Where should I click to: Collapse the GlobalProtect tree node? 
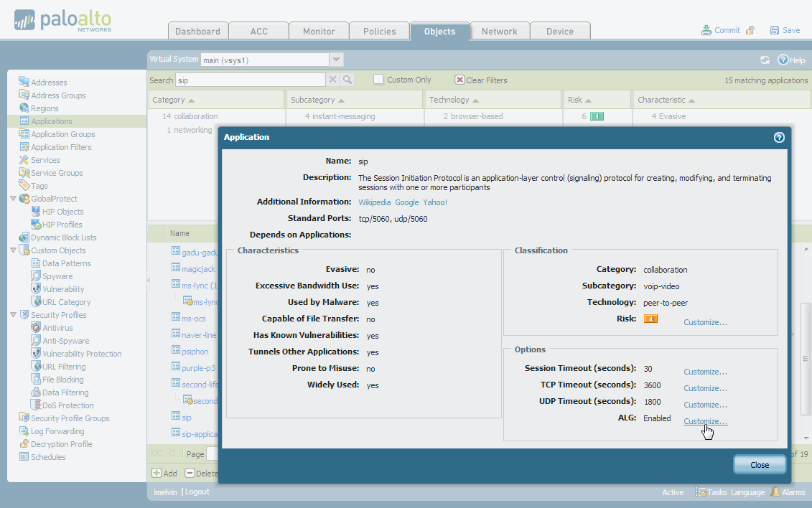tap(13, 199)
